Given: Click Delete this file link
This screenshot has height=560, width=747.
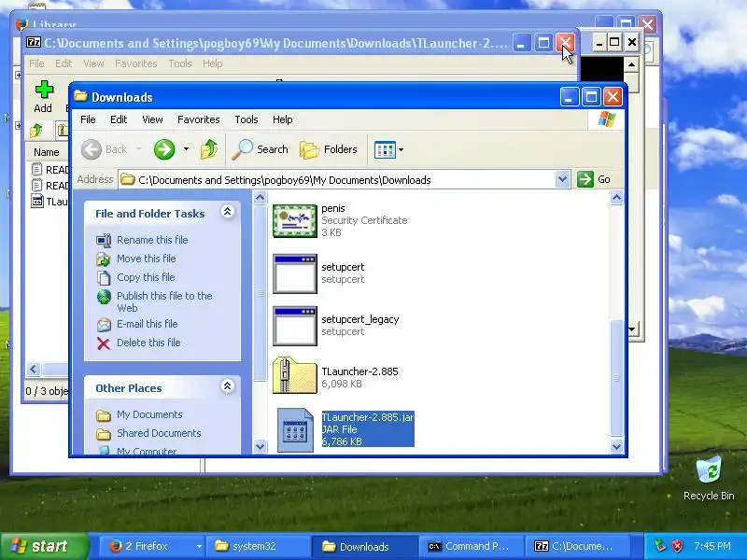Looking at the screenshot, I should pos(148,343).
